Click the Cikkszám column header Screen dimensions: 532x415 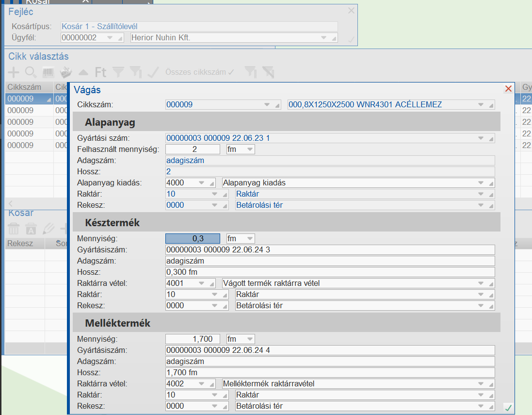(24, 87)
